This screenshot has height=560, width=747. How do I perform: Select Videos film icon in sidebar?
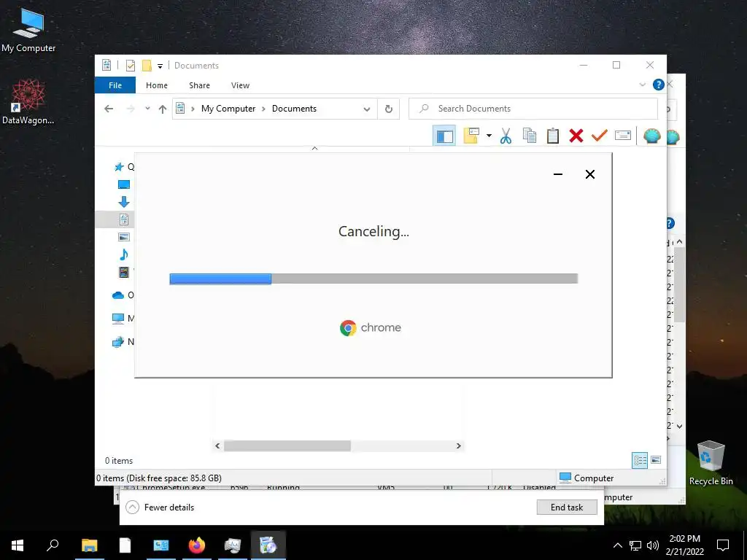(124, 272)
